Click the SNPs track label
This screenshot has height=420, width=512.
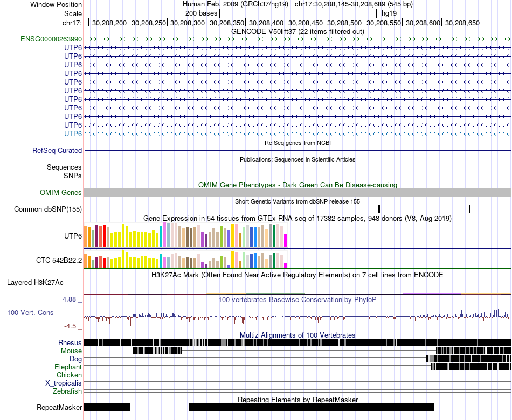(73, 176)
